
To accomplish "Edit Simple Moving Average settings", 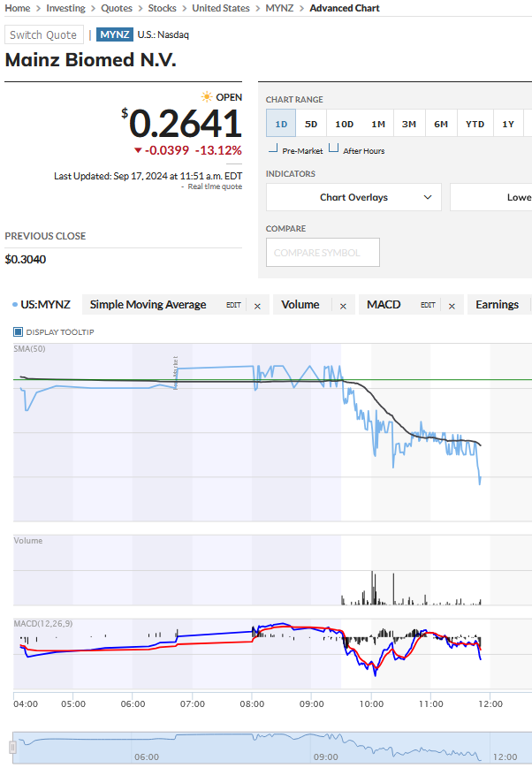I will coord(233,305).
